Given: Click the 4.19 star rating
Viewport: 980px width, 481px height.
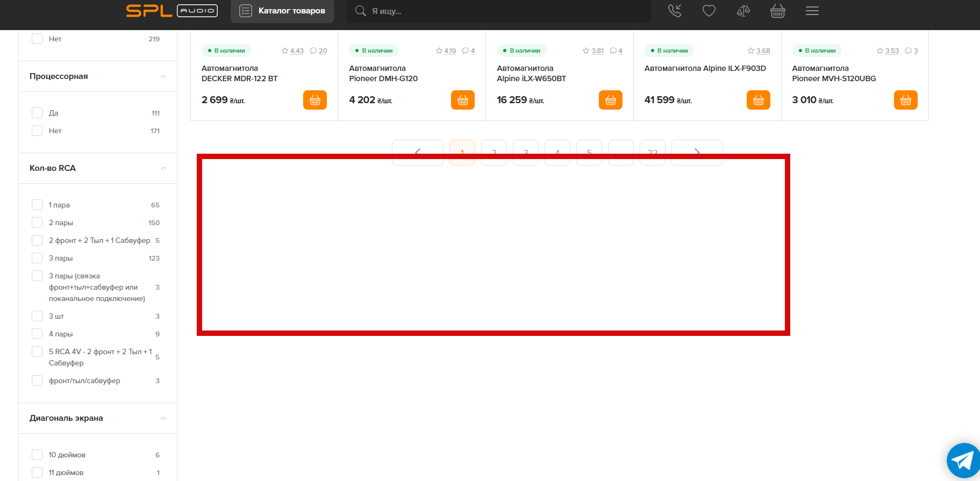Looking at the screenshot, I should (x=446, y=51).
